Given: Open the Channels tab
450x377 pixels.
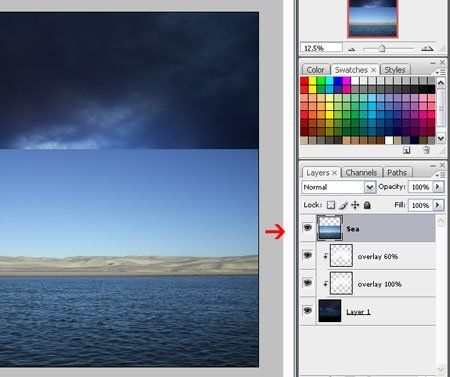Looking at the screenshot, I should (x=361, y=173).
